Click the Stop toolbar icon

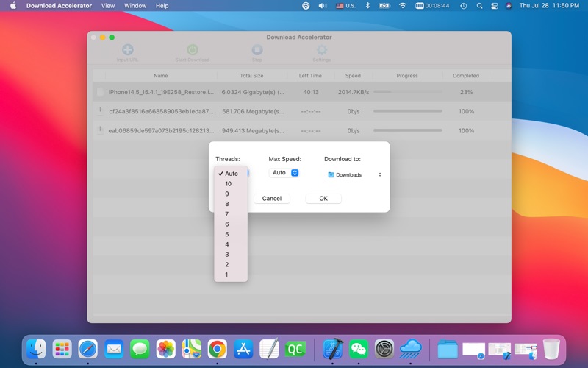point(257,49)
